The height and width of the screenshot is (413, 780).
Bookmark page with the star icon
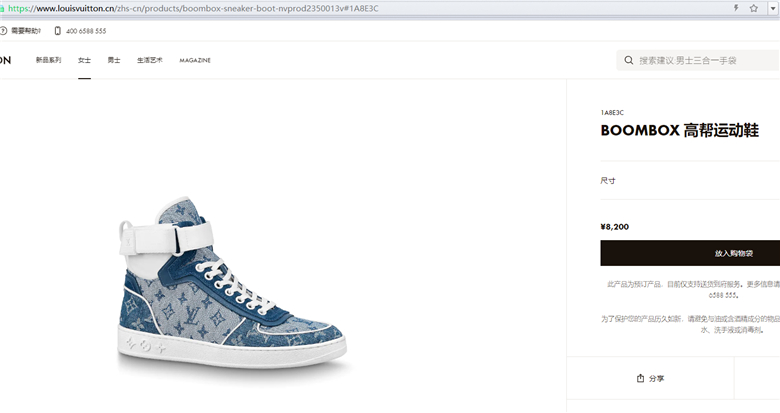click(754, 8)
